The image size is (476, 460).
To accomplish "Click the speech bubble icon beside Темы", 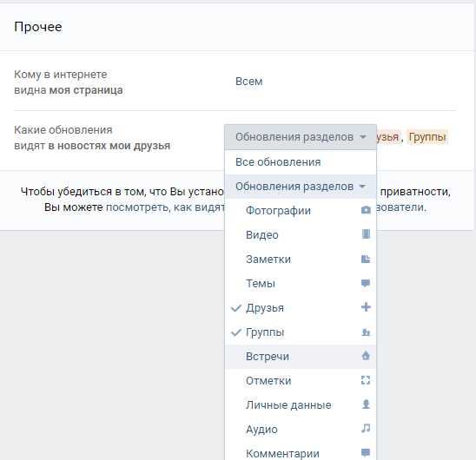I will coord(366,283).
